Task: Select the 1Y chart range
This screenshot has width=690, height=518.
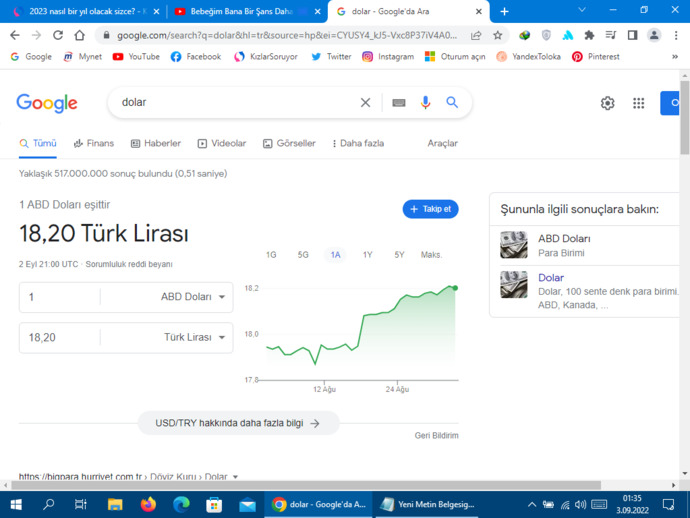Action: [x=367, y=255]
